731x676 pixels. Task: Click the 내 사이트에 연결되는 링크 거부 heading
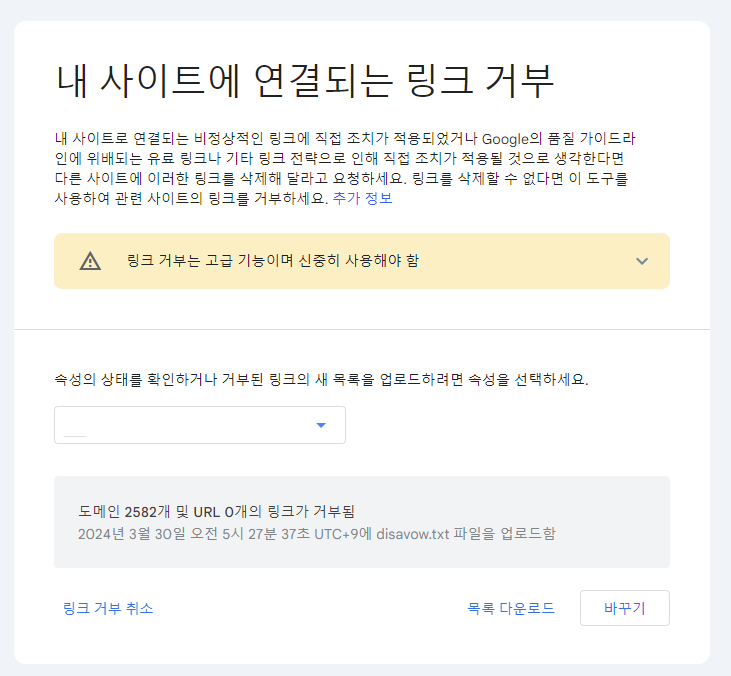click(x=305, y=81)
